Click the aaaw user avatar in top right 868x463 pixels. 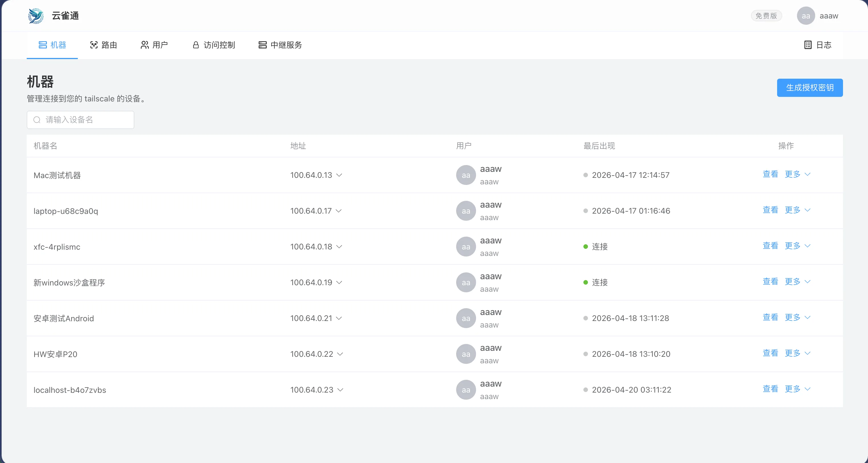click(x=806, y=16)
